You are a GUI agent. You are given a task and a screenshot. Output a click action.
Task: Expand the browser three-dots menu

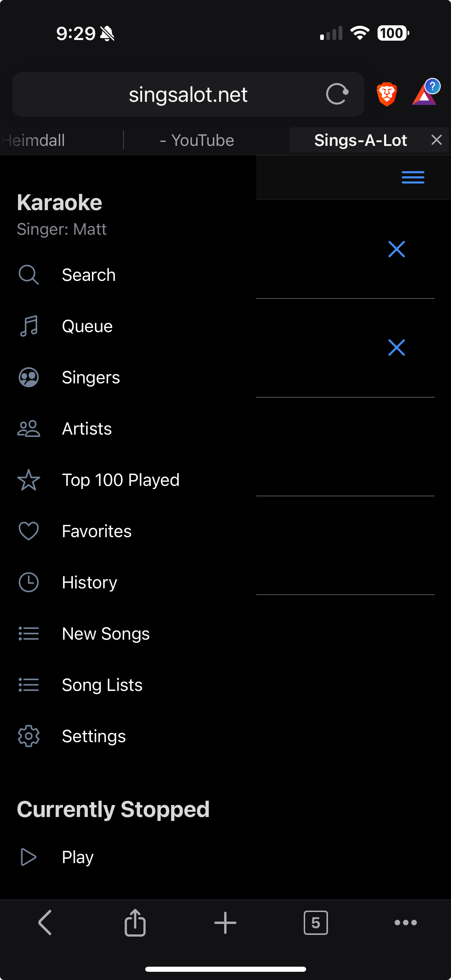[x=405, y=923]
